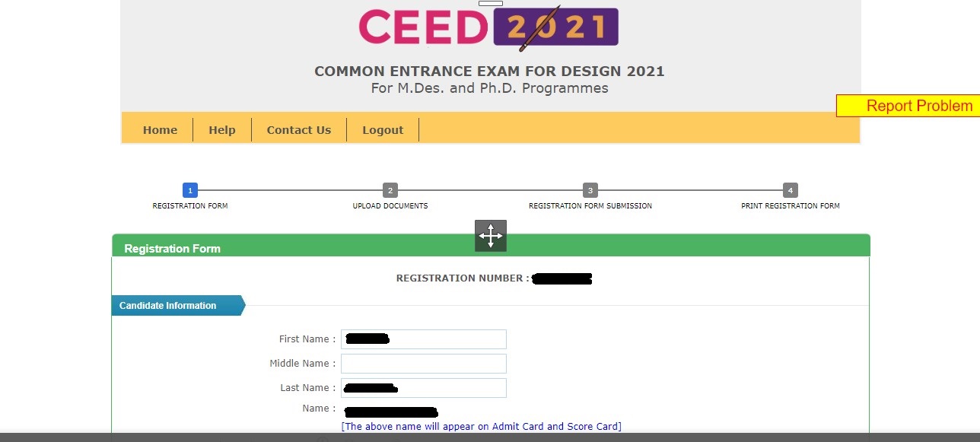Viewport: 980px width, 442px height.
Task: Open the Admit Card and Score Card link
Action: pyautogui.click(x=482, y=426)
